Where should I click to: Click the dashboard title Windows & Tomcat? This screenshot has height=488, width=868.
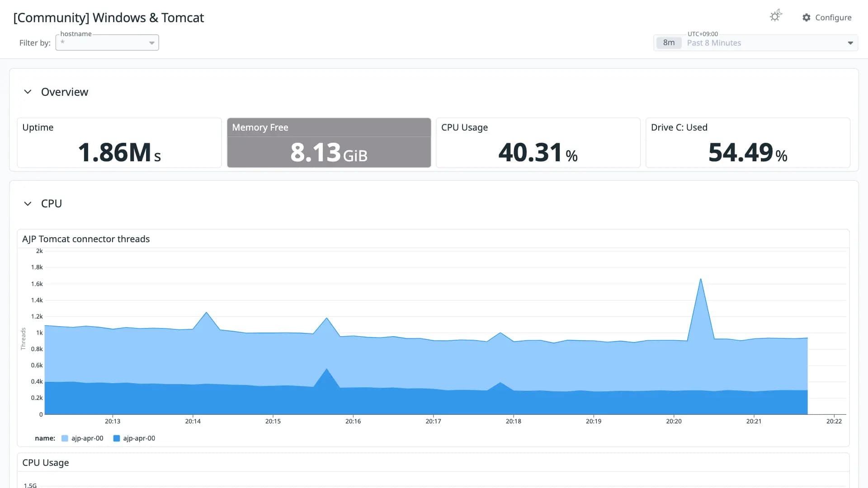(108, 18)
